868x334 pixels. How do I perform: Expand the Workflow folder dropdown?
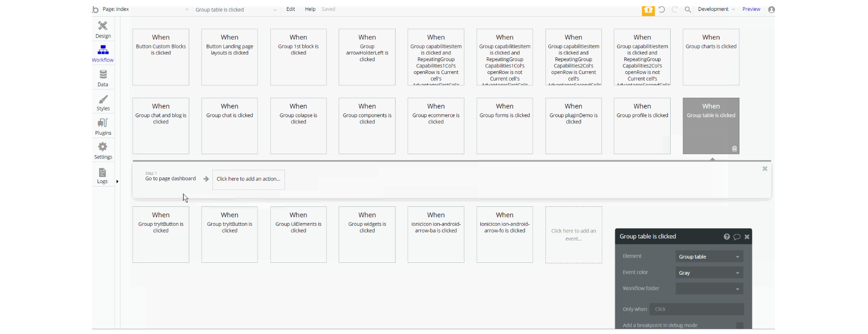[x=709, y=288]
